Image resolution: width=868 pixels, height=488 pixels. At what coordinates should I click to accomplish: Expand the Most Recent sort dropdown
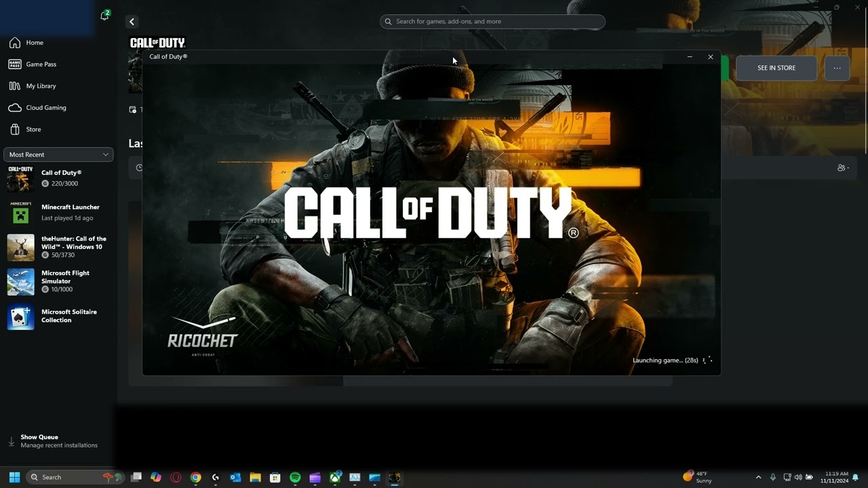[x=58, y=155]
